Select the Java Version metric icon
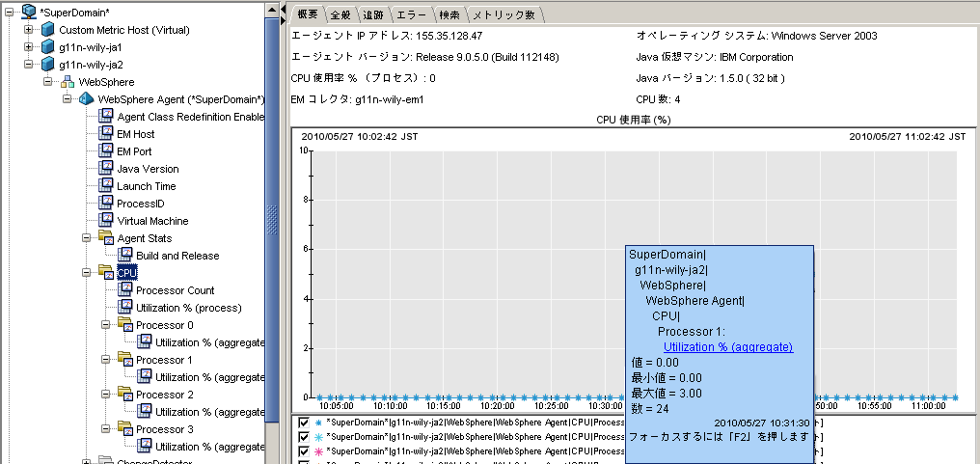The height and width of the screenshot is (464, 980). [x=106, y=169]
